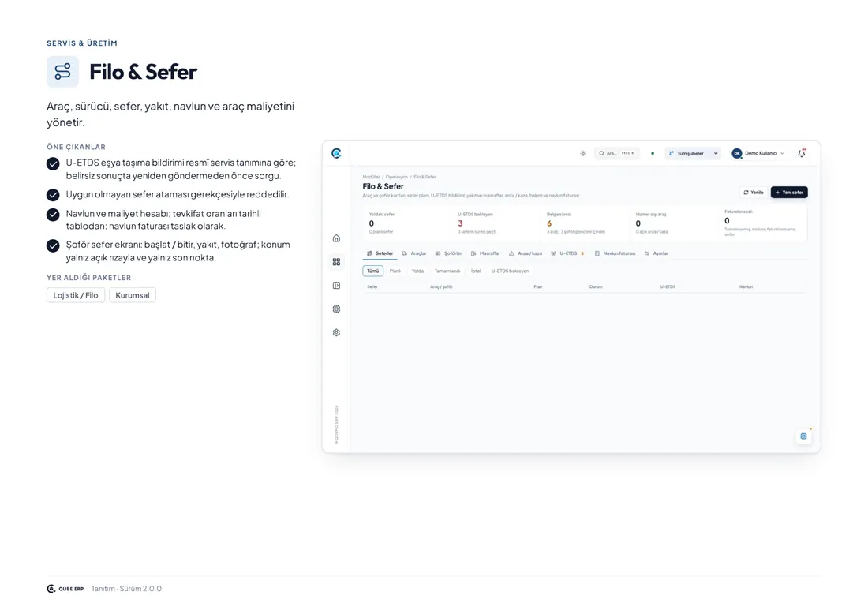Open the modules grid icon in the sidebar
The width and height of the screenshot is (868, 614).
tap(336, 262)
